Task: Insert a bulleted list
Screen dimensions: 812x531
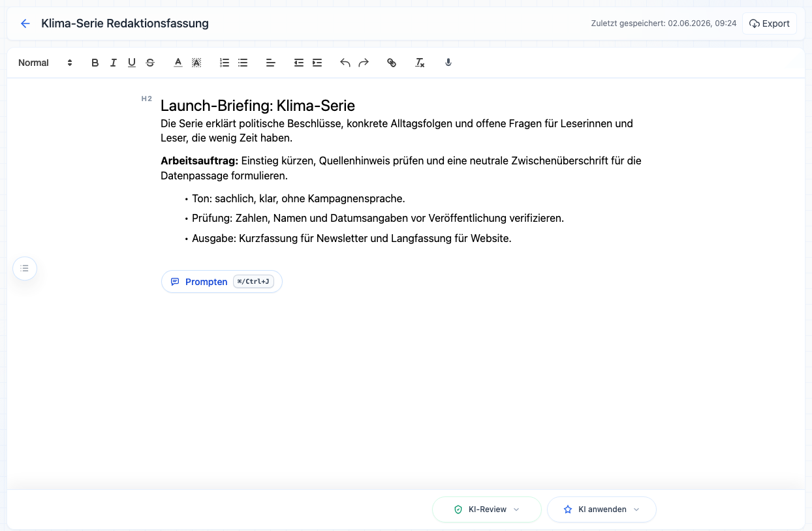Action: (x=243, y=63)
